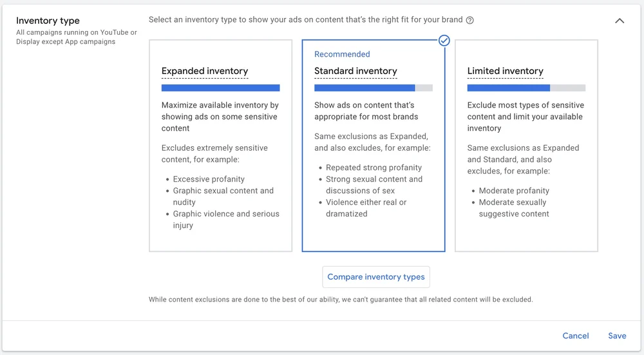The width and height of the screenshot is (644, 355).
Task: Click the Compare inventory types button
Action: coord(376,277)
